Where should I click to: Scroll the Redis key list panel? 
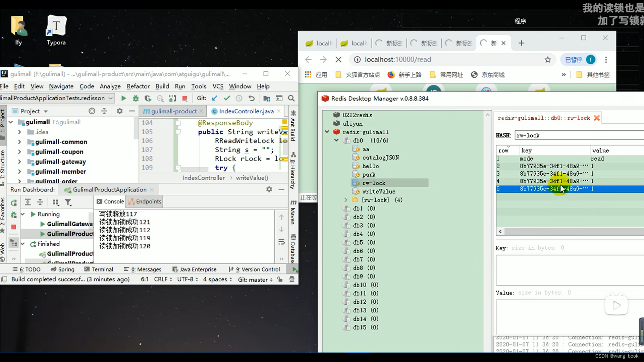pyautogui.click(x=488, y=221)
